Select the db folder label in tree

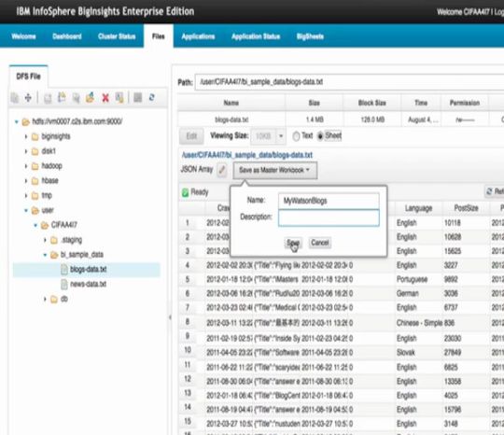pyautogui.click(x=64, y=299)
